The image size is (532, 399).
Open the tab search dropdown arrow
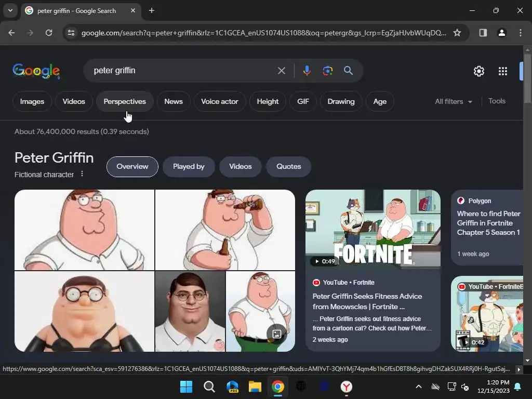pyautogui.click(x=10, y=10)
